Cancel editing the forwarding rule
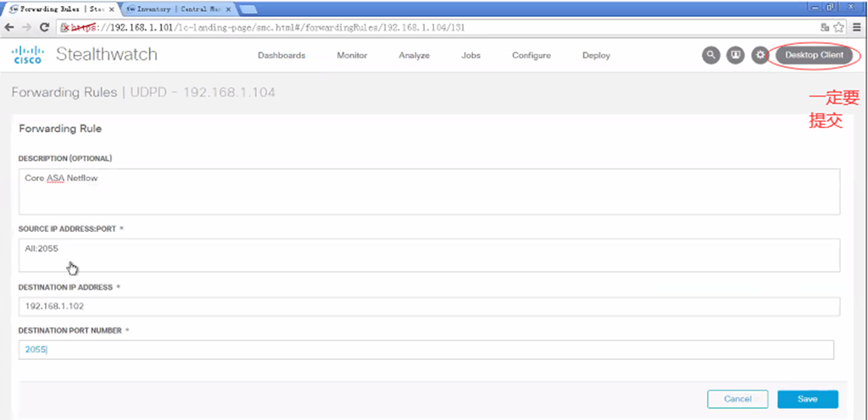The image size is (868, 420). click(x=738, y=399)
